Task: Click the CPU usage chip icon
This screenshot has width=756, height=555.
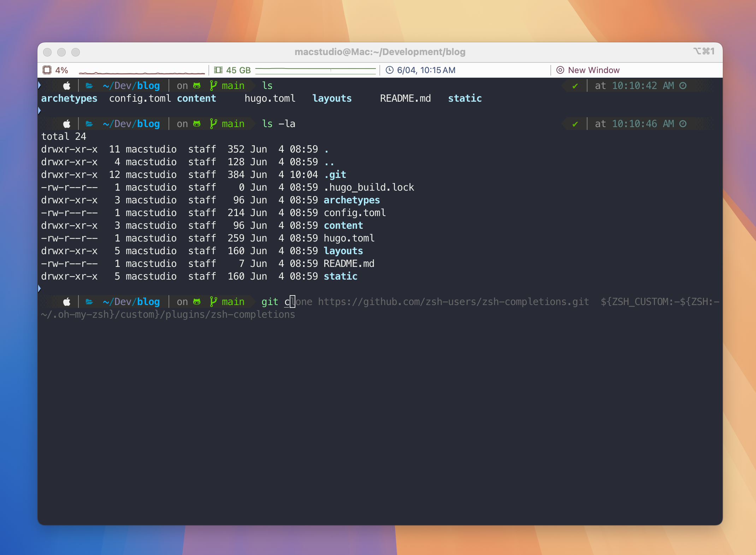Action: point(47,70)
